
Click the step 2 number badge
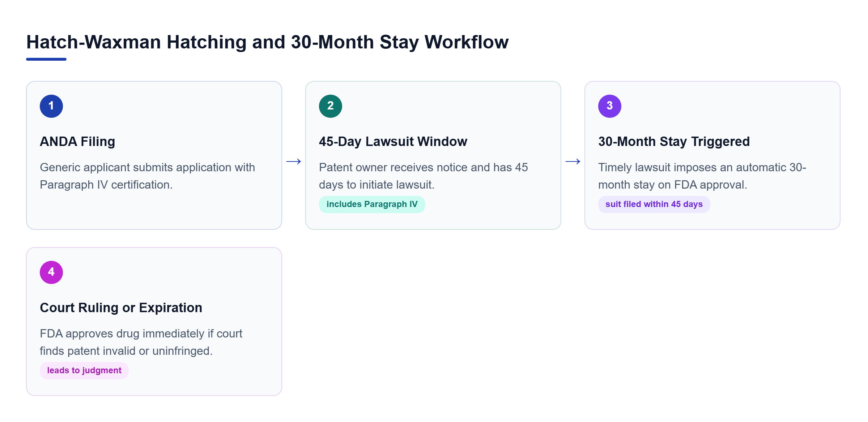pos(331,106)
